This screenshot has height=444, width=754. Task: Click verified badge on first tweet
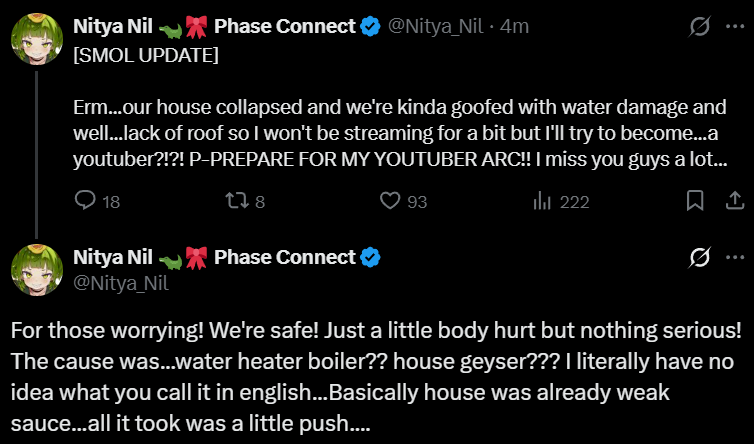(x=370, y=26)
